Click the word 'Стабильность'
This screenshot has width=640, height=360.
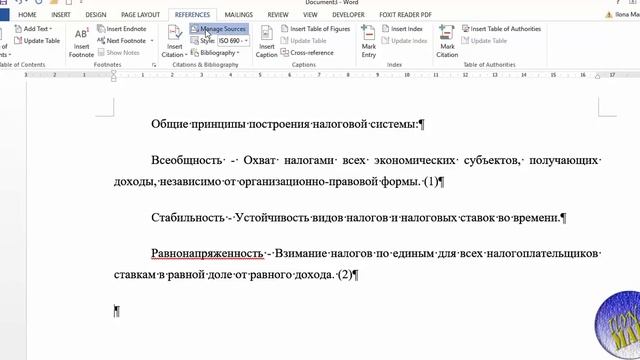(188, 218)
